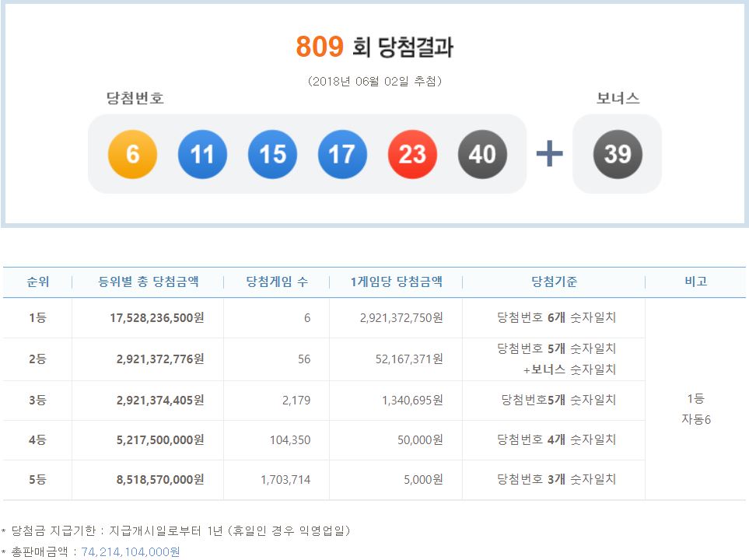Screen dimensions: 749x560
Task: Click the 순위 column header
Action: pos(37,282)
